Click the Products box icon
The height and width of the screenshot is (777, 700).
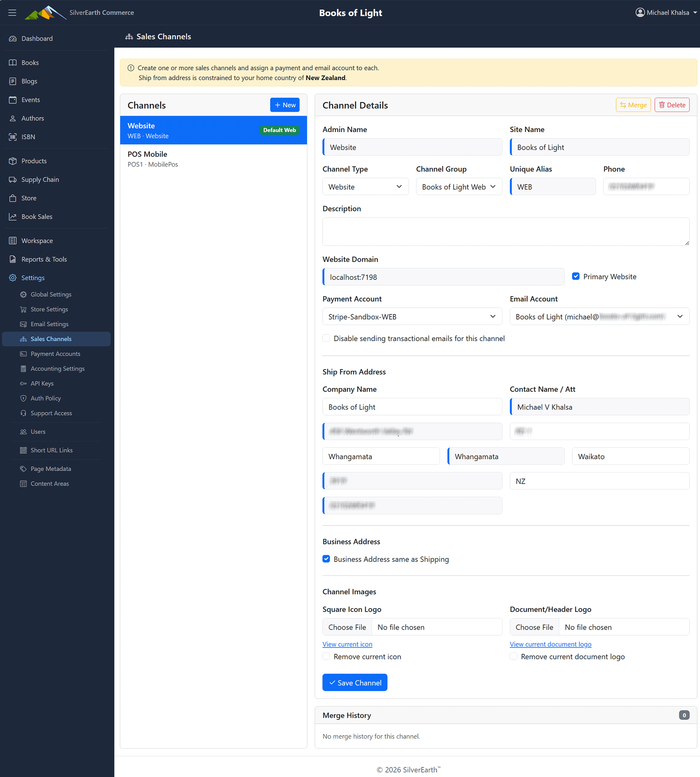(x=13, y=161)
